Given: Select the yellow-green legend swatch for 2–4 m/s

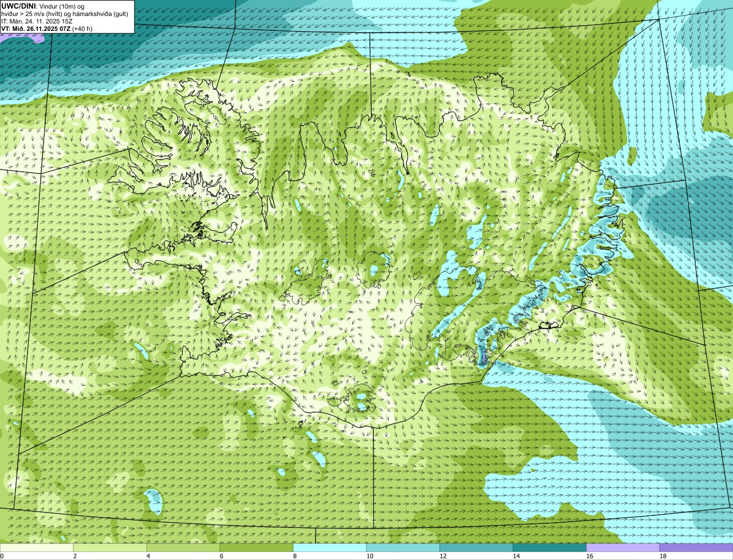Looking at the screenshot, I should tap(110, 547).
